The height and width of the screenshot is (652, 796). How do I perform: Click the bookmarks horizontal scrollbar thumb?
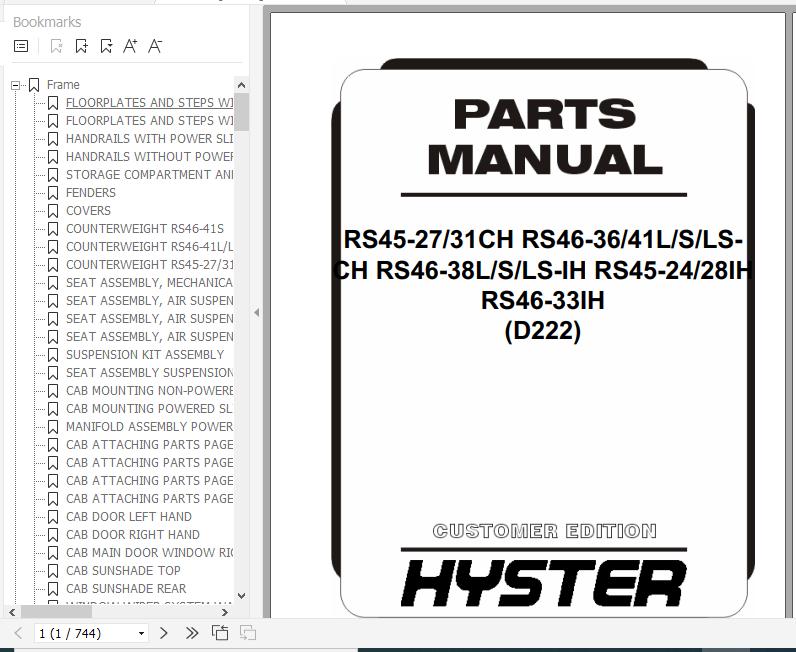(56, 612)
